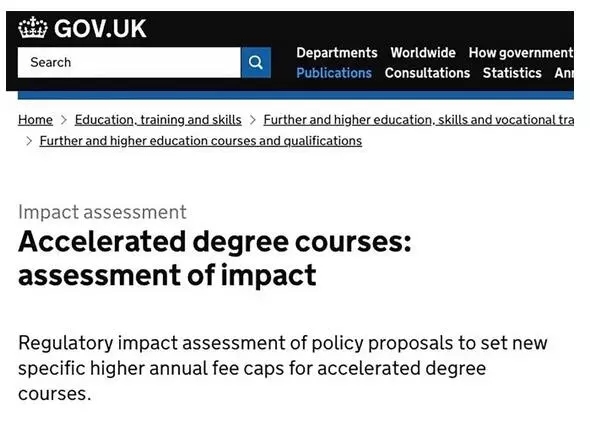Viewport: 590px width, 422px height.
Task: Open Further and higher education, skills breadcrumb
Action: coord(419,120)
